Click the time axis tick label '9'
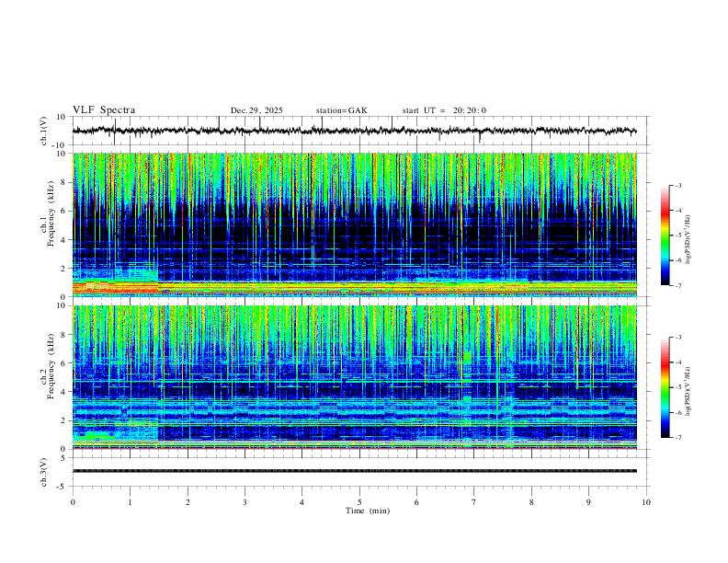Image resolution: width=728 pixels, height=563 pixels. click(x=588, y=502)
